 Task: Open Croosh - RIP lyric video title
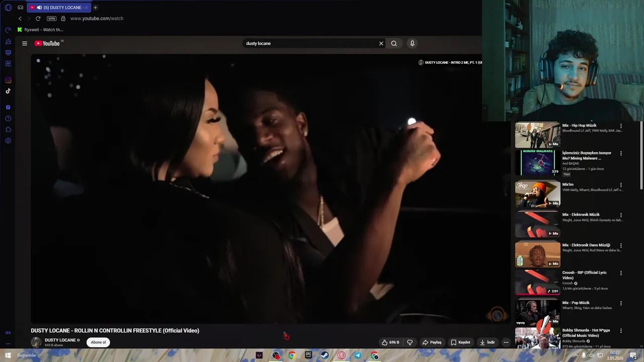584,275
